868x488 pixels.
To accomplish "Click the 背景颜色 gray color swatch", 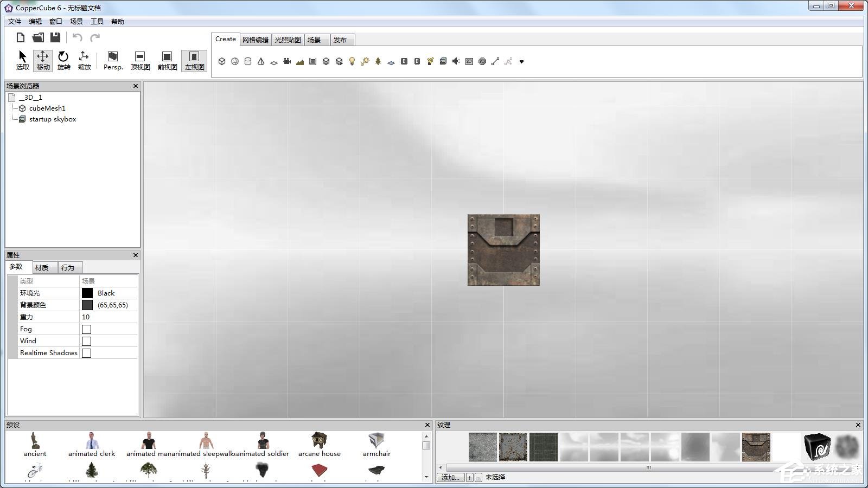I will [87, 305].
